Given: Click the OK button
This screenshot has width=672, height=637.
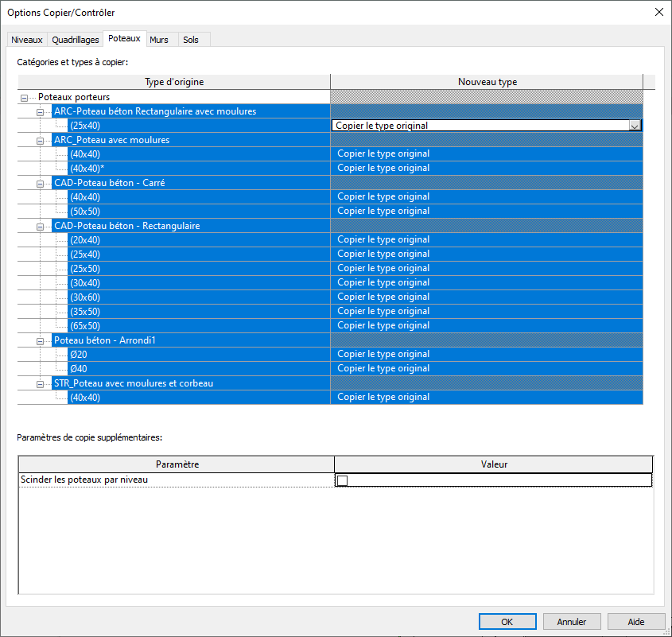Looking at the screenshot, I should (x=507, y=622).
